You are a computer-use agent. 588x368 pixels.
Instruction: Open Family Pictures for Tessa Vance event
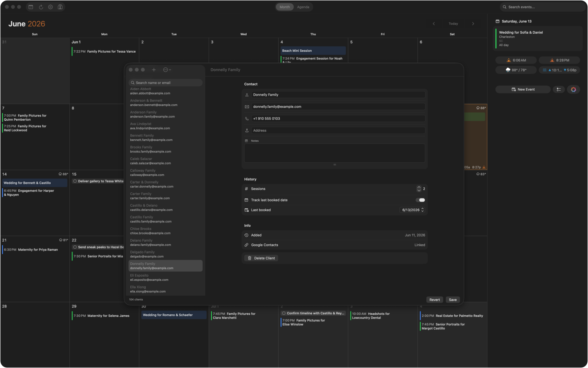(x=104, y=51)
